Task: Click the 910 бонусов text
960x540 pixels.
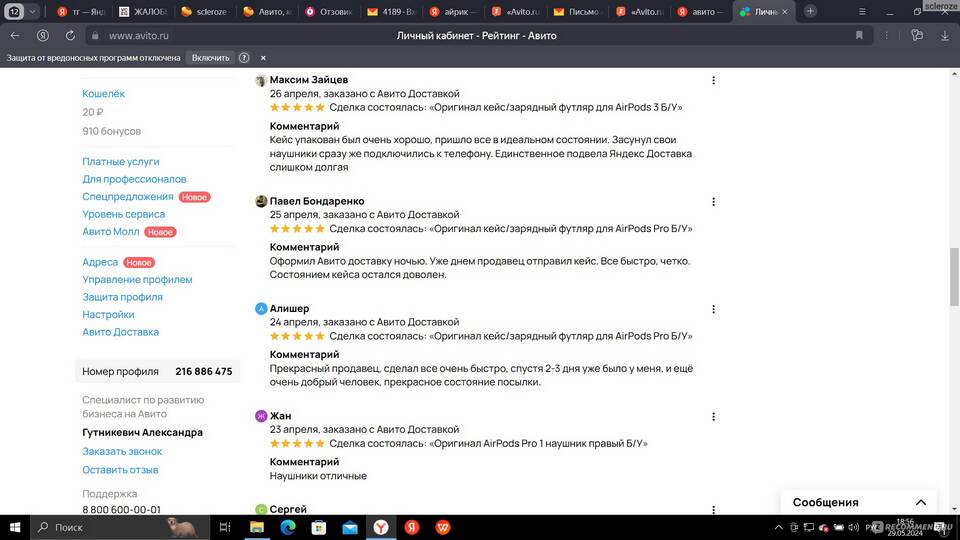Action: point(111,131)
